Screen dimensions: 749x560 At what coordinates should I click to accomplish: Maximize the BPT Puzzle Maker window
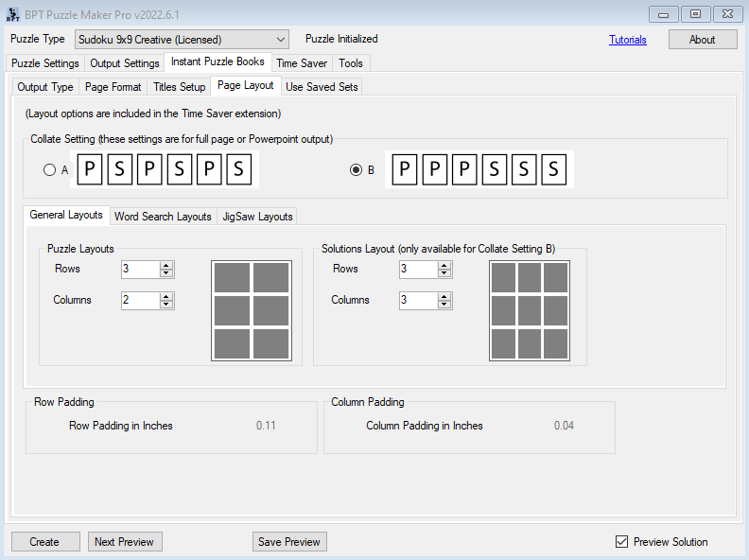coord(695,14)
